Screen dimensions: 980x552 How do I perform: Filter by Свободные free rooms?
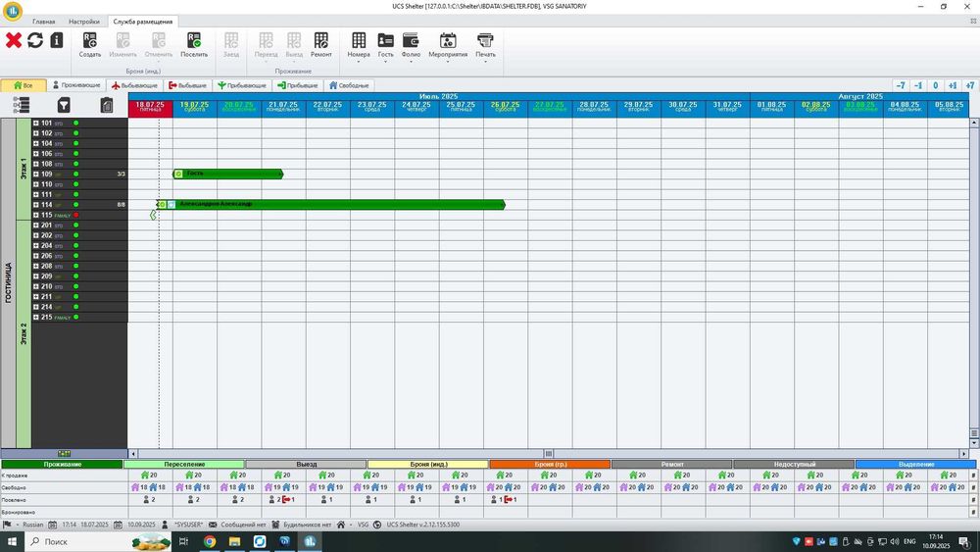(x=349, y=85)
